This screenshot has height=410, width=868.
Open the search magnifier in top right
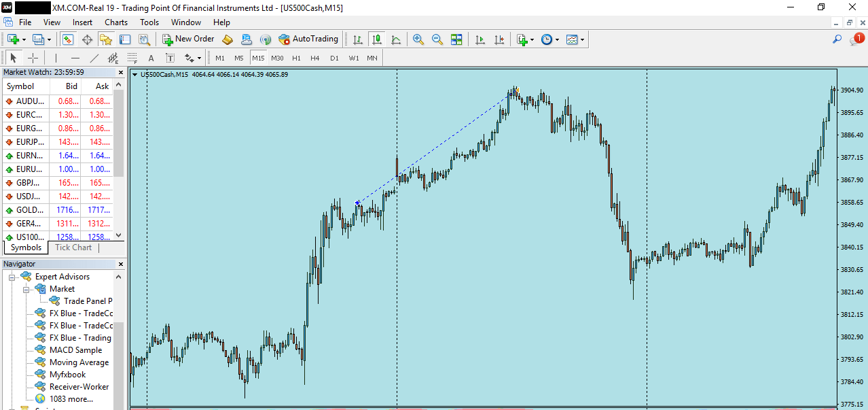pyautogui.click(x=837, y=39)
